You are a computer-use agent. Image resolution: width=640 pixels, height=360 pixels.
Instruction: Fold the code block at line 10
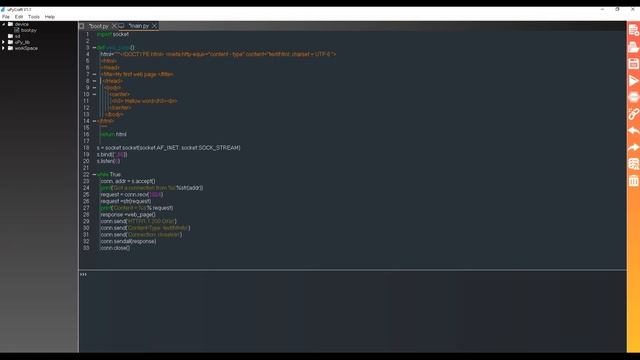coord(94,94)
